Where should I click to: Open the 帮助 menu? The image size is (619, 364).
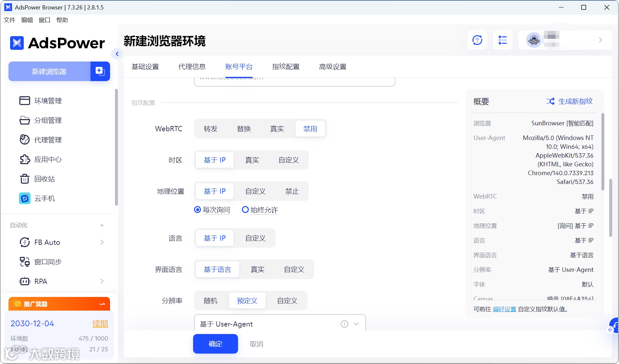pos(62,20)
